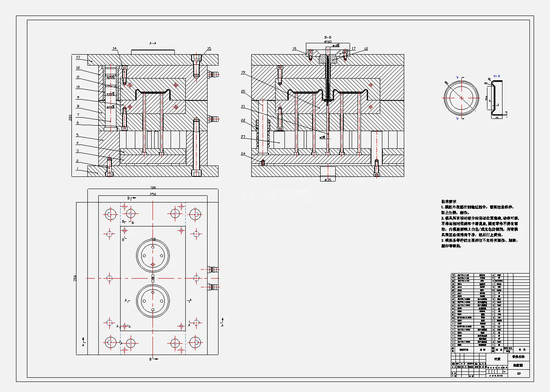Image resolution: width=550 pixels, height=392 pixels.
Task: Click the "B-B" section view title
Action: click(328, 37)
